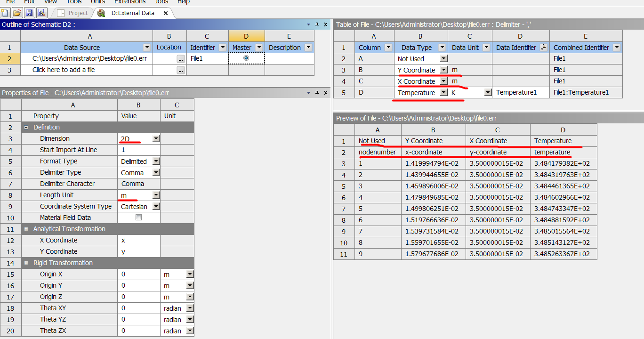Click 'Click here to add a file' cell
The height and width of the screenshot is (339, 644).
pos(87,70)
